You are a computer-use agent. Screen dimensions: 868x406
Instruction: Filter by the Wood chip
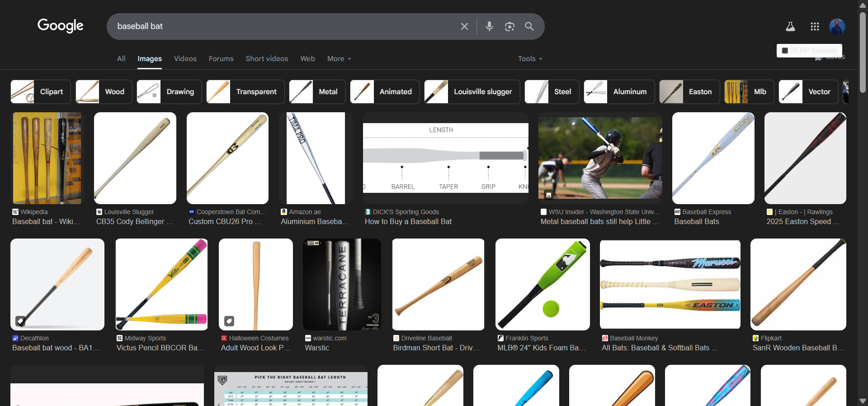[x=104, y=91]
